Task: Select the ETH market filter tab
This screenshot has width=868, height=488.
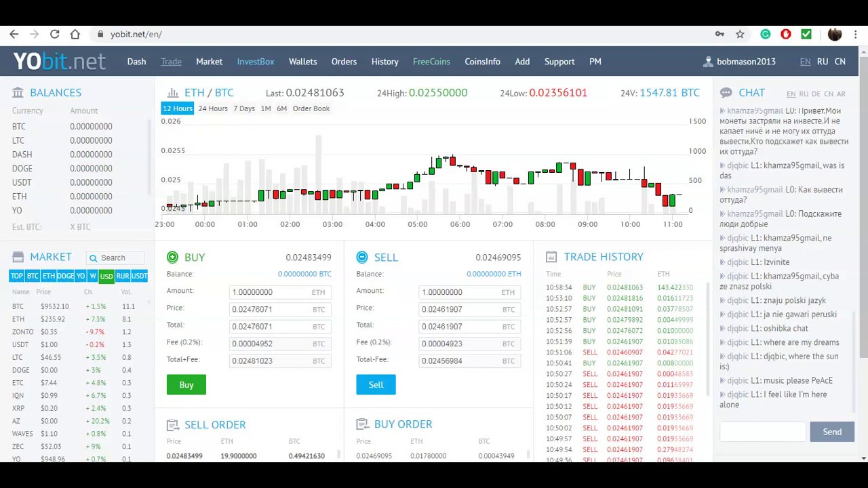Action: click(x=49, y=276)
